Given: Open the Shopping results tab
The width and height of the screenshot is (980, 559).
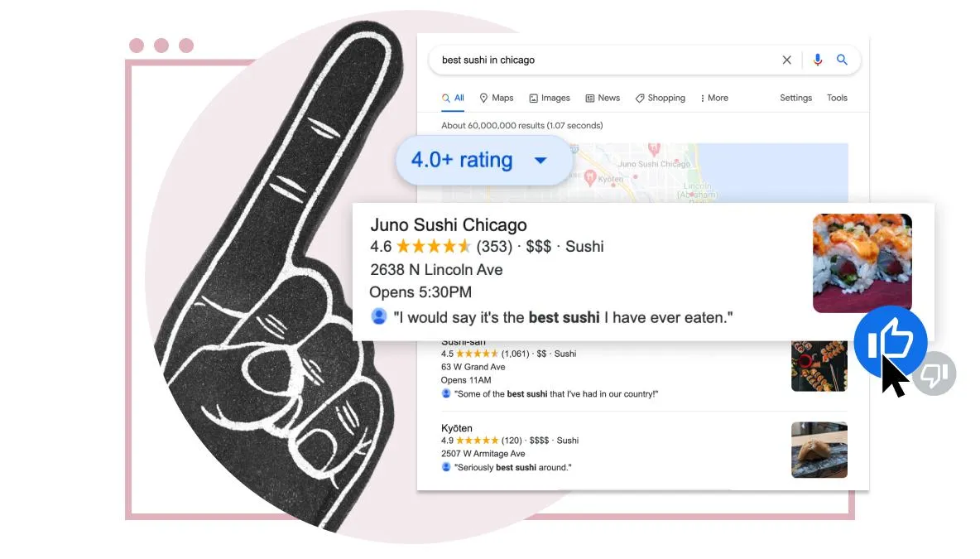Looking at the screenshot, I should (660, 99).
